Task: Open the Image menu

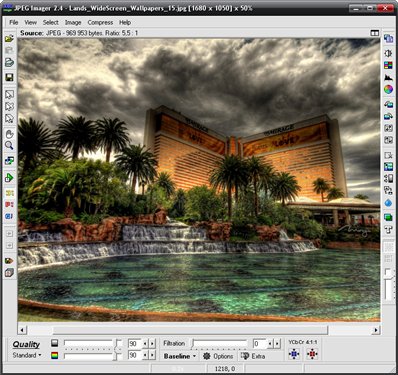Action: (x=73, y=22)
